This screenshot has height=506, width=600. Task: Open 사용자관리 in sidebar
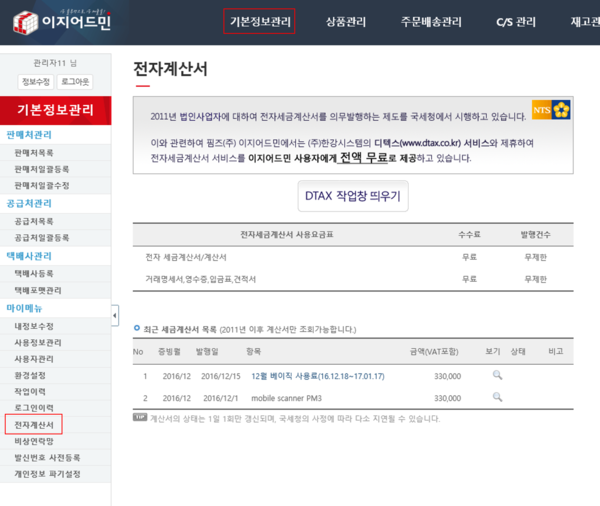click(34, 359)
